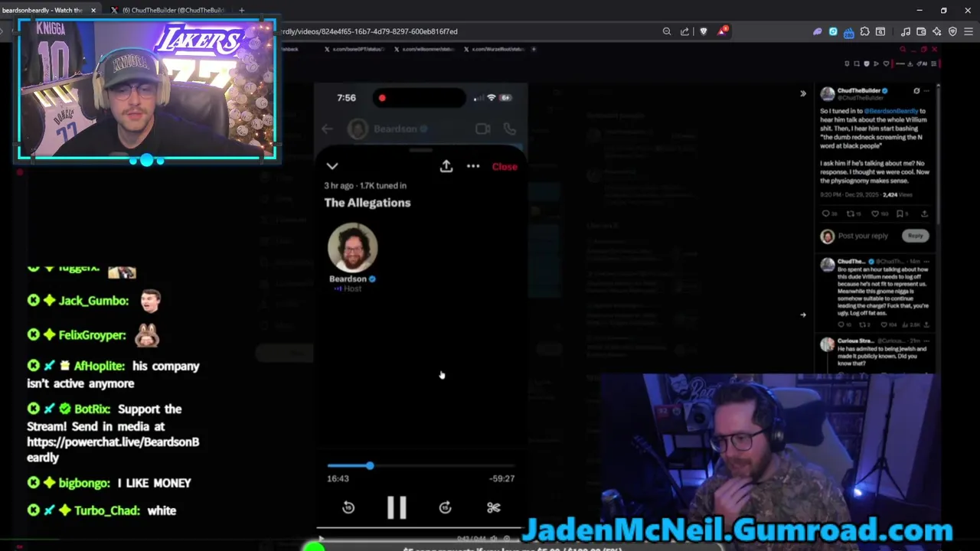Open Brave Shields lion icon
The width and height of the screenshot is (980, 551).
coord(704,31)
